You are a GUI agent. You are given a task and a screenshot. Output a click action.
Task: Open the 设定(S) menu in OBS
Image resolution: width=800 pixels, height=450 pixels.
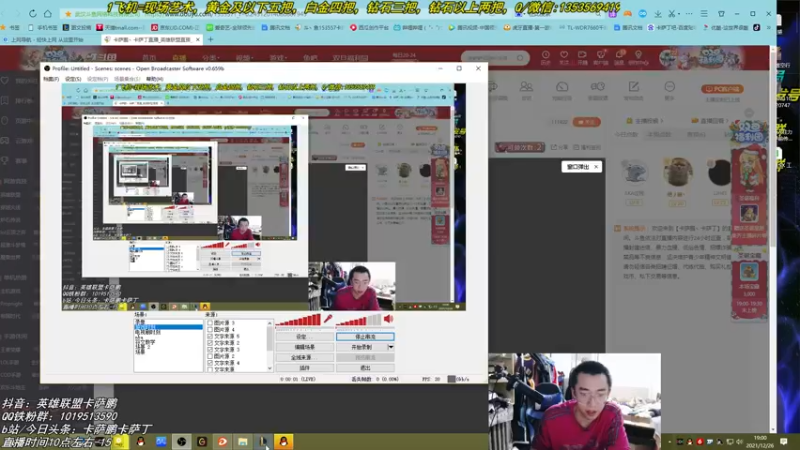(73, 79)
